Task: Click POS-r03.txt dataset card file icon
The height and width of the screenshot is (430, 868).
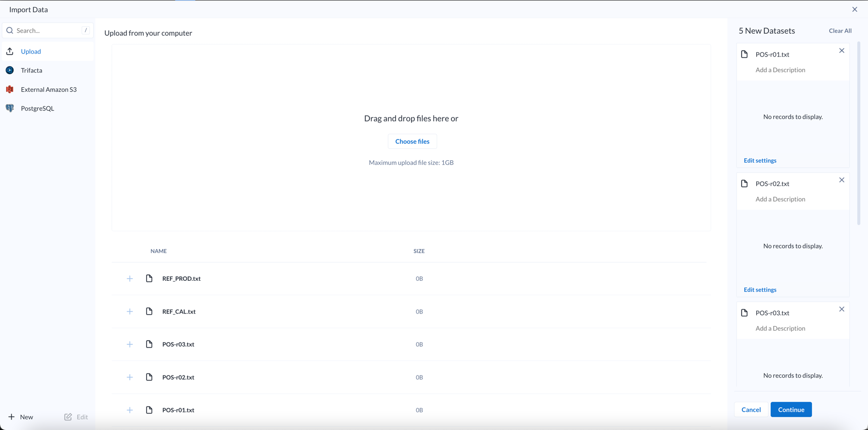Action: [745, 313]
